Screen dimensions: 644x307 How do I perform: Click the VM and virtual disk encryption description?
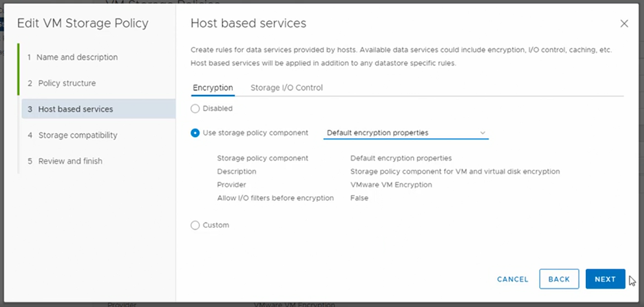455,172
